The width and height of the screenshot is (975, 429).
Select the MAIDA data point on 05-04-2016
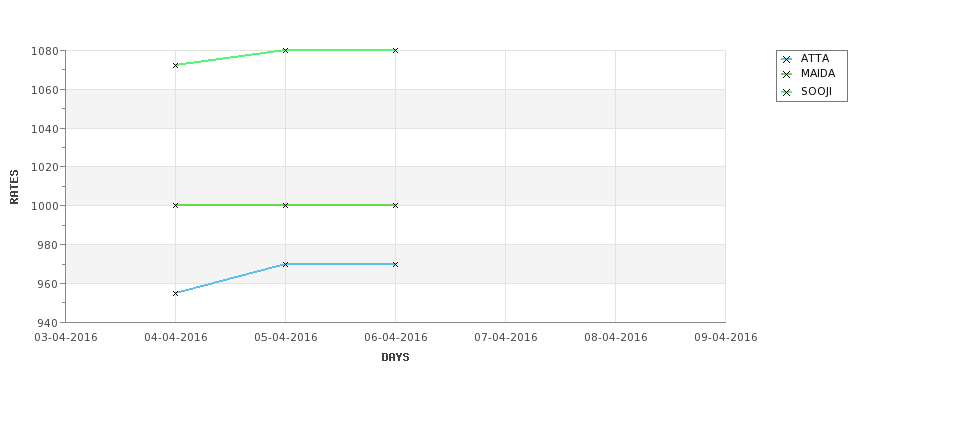point(285,205)
